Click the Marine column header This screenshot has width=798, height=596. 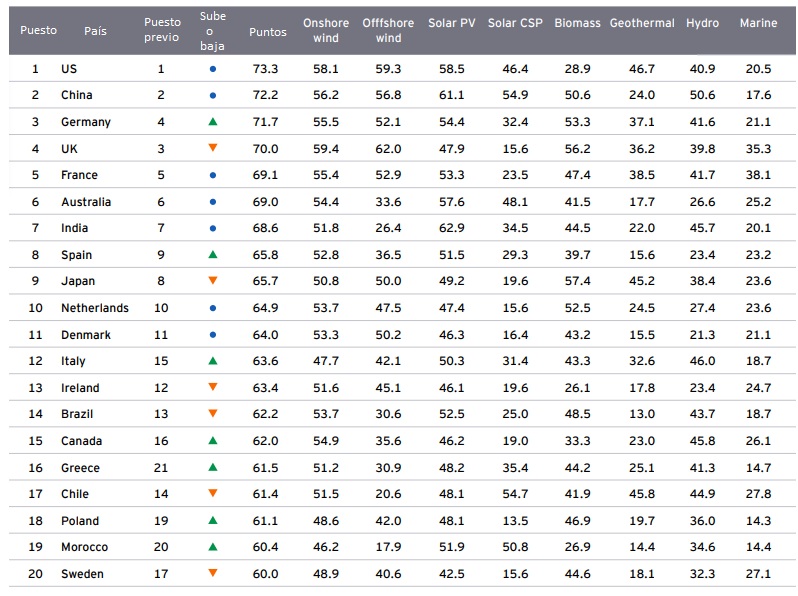[758, 23]
